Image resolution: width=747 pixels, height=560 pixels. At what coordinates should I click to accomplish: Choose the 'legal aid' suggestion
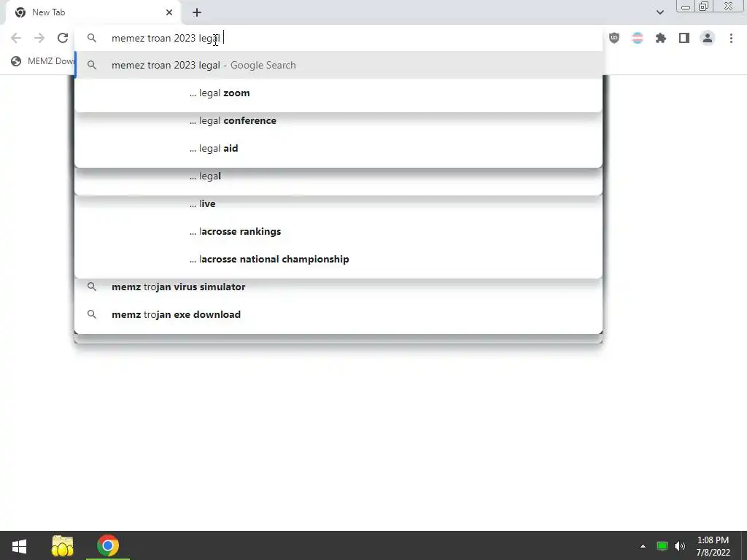coord(338,148)
